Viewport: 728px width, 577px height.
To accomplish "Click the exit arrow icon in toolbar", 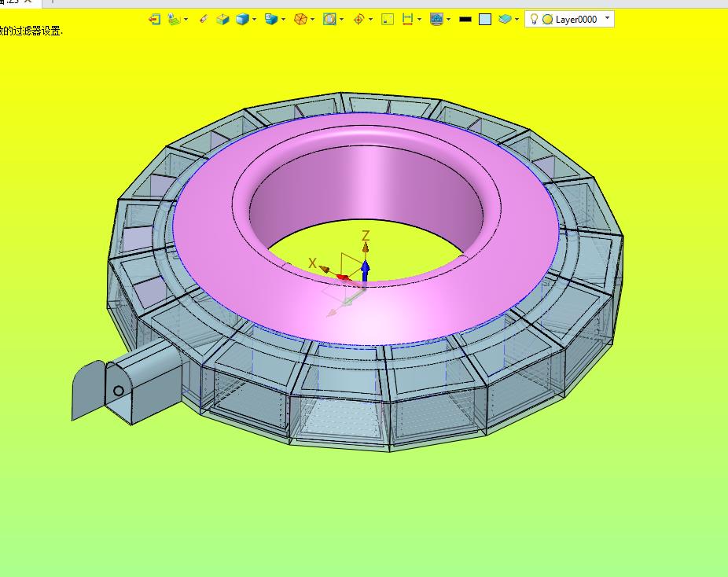I will pos(155,20).
